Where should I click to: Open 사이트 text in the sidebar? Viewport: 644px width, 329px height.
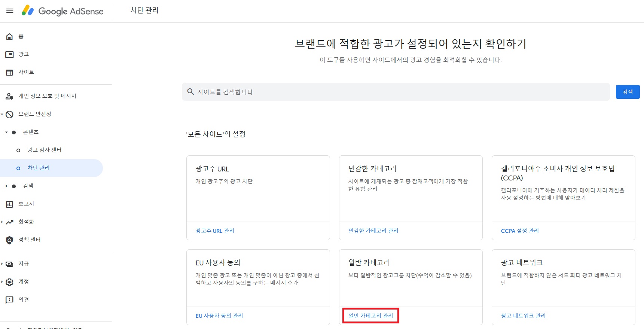click(26, 72)
